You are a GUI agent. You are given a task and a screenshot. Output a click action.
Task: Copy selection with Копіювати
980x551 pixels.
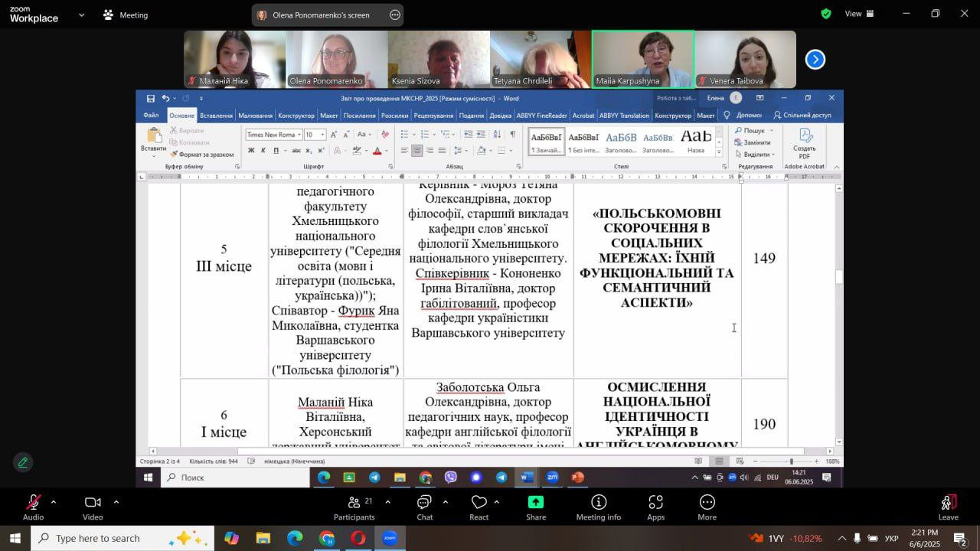189,142
